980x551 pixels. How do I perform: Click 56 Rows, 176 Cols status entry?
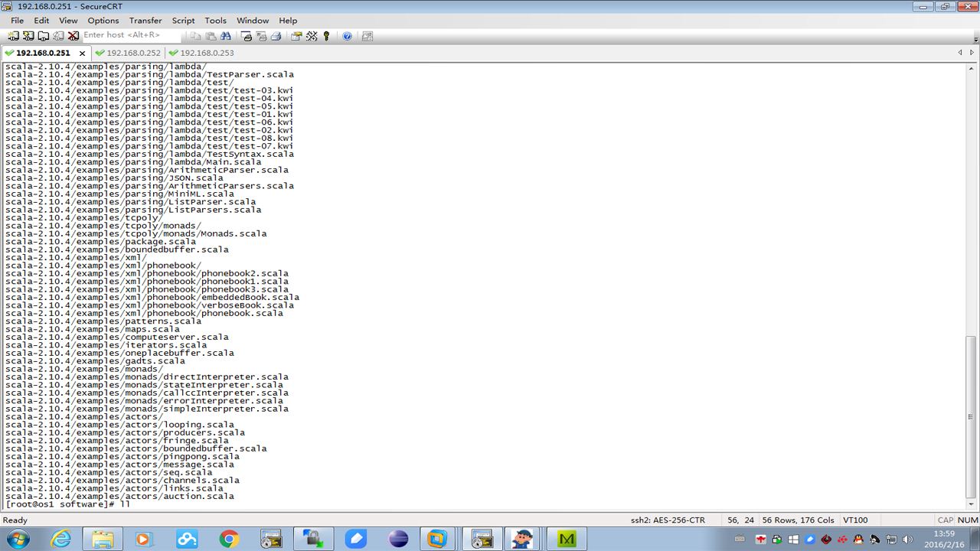[x=799, y=520]
